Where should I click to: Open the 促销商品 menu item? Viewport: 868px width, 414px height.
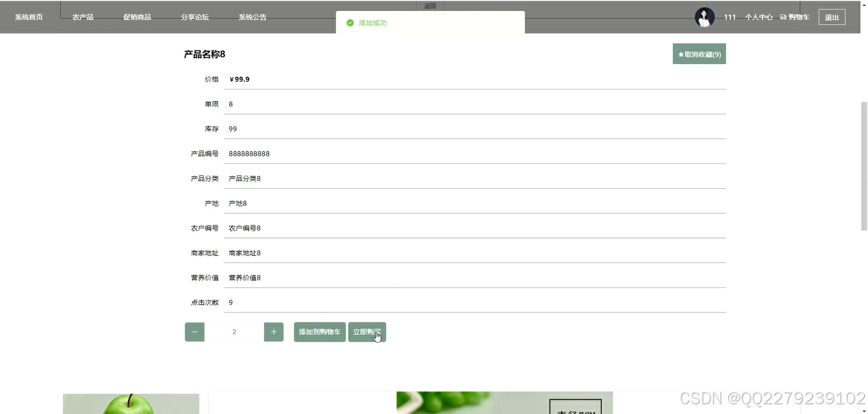[x=137, y=17]
